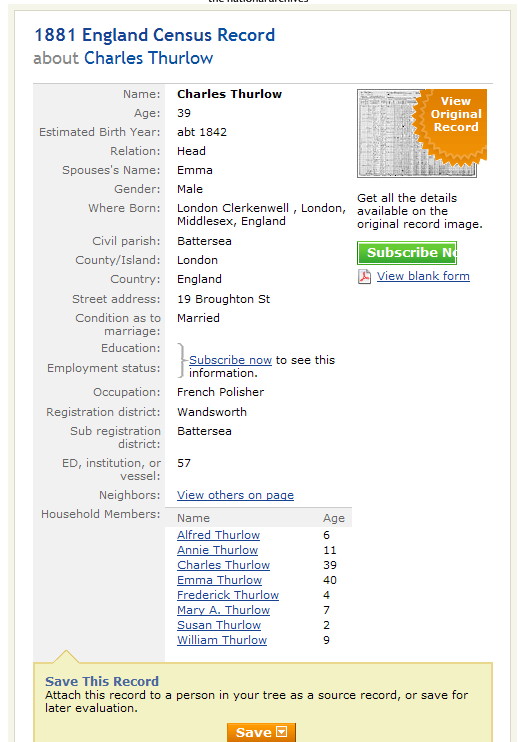Viewport: 518px width, 742px height.
Task: Click the orange View Original Record badge
Action: point(452,124)
